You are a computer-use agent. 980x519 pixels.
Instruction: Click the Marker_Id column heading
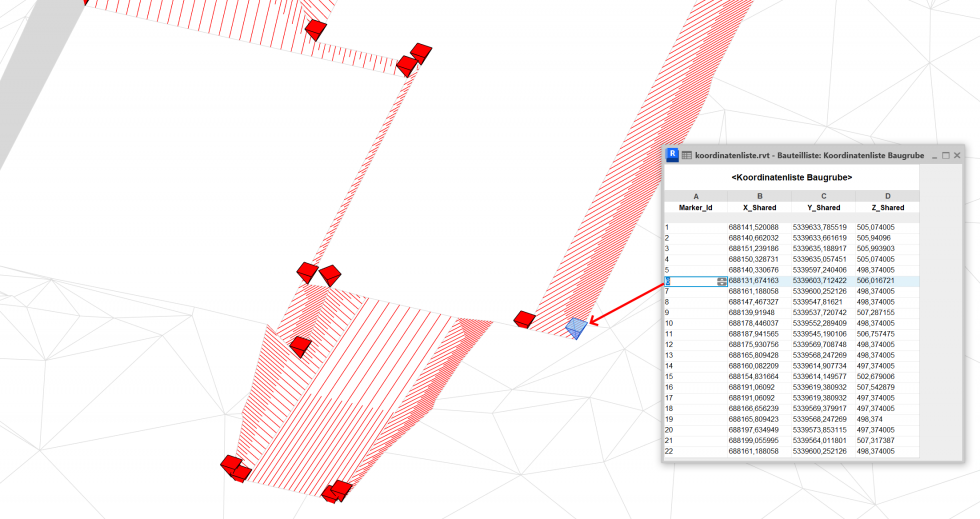tap(695, 208)
